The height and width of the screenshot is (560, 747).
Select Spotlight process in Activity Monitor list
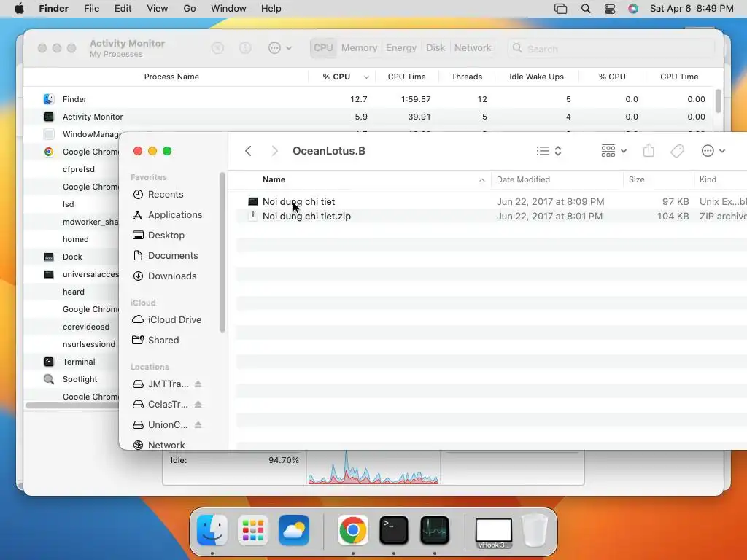pyautogui.click(x=71, y=379)
